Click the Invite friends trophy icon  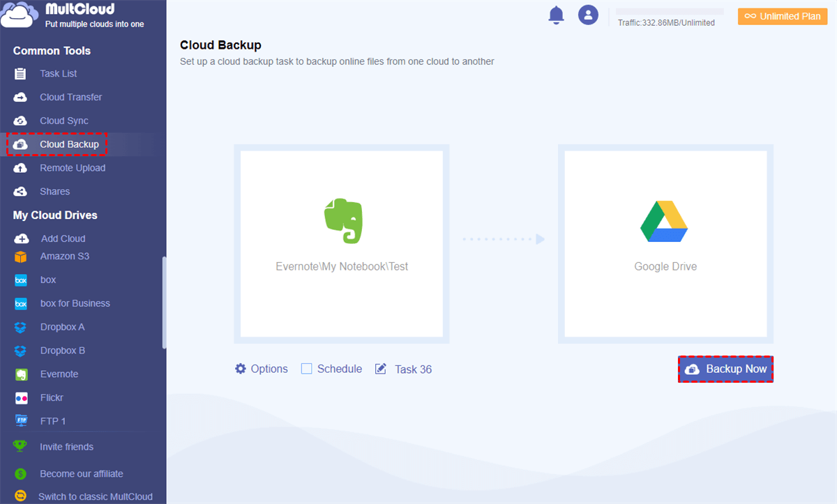[x=20, y=446]
